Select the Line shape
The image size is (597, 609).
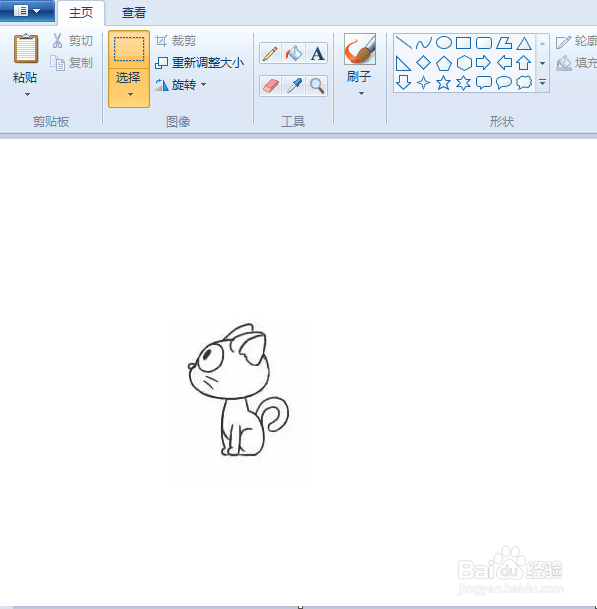click(x=404, y=43)
